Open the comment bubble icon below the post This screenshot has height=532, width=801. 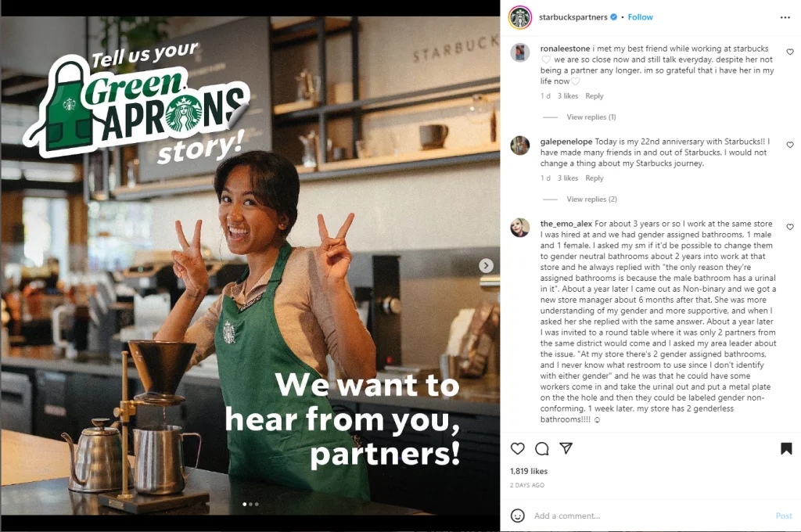click(x=542, y=449)
